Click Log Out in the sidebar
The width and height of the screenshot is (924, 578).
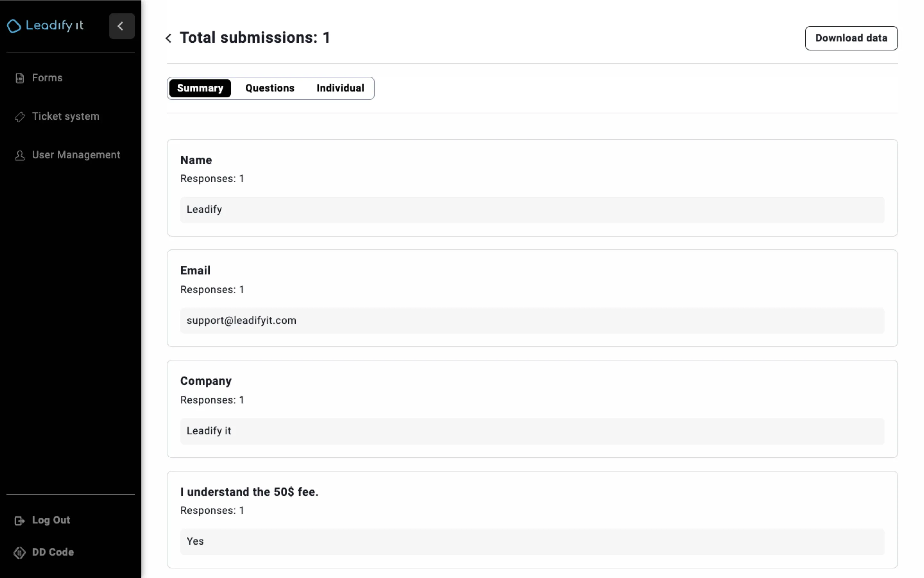(51, 520)
